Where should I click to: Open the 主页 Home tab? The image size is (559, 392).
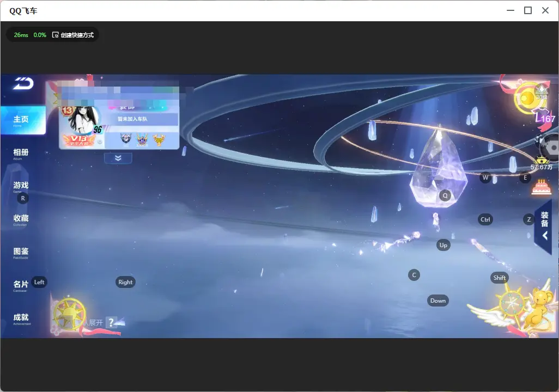(x=23, y=120)
